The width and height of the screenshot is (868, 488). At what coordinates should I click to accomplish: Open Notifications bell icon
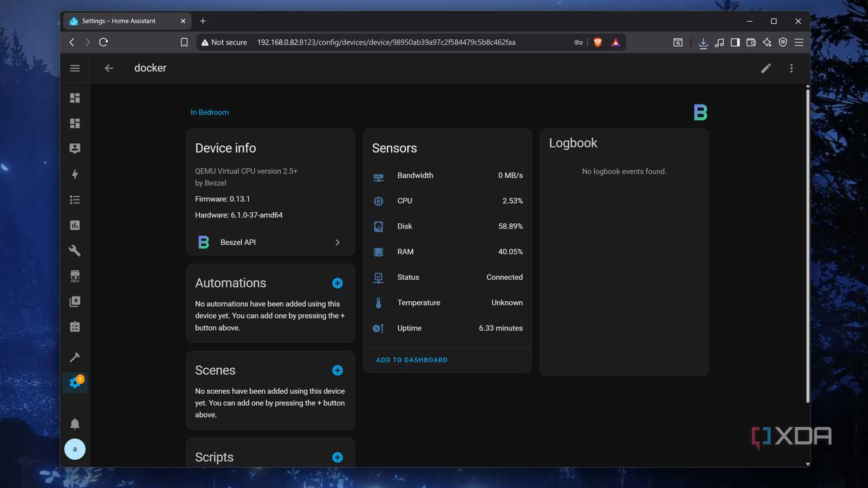pyautogui.click(x=75, y=424)
